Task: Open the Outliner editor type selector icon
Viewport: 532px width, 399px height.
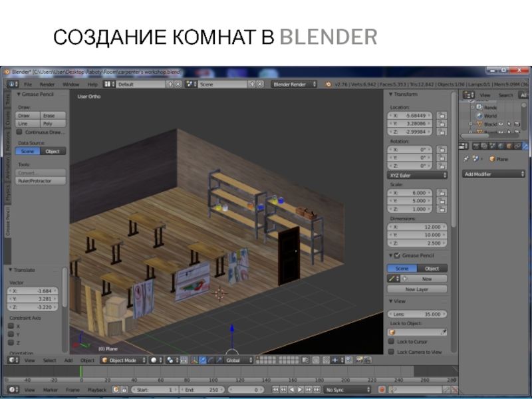Action: 469,95
